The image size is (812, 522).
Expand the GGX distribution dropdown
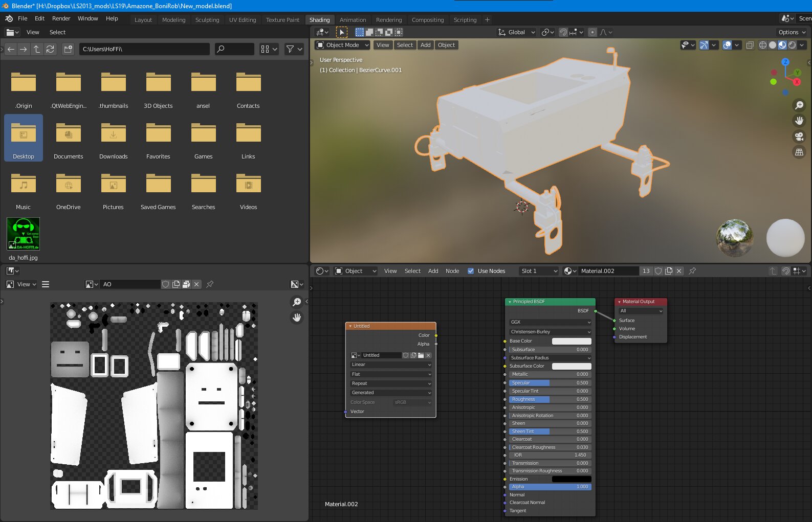[x=550, y=322]
